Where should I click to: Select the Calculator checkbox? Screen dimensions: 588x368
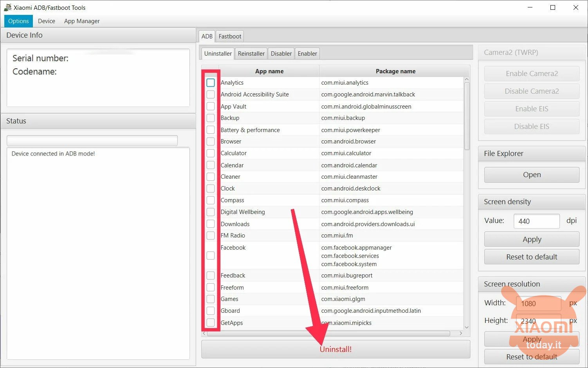tap(211, 153)
